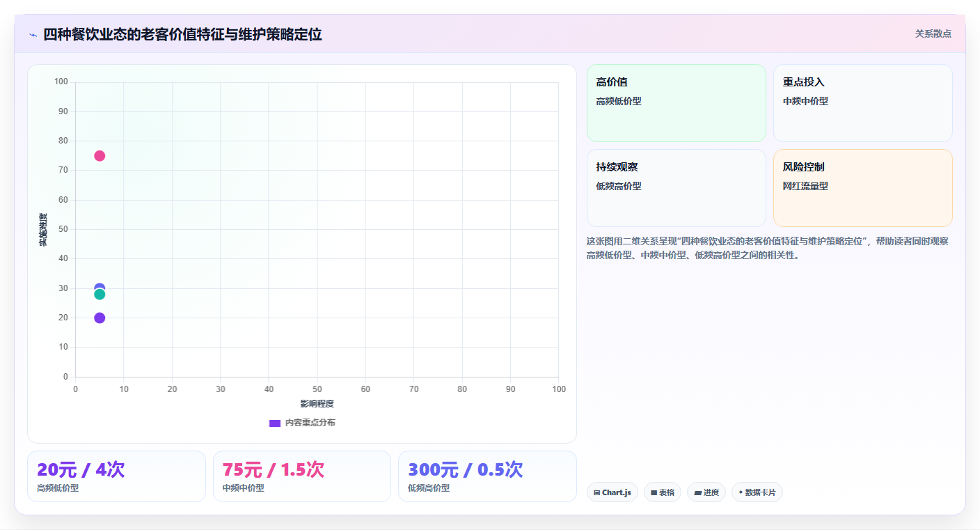Click the 300元 / 0.5次 stat card
Viewport: 980px width, 530px height.
[x=487, y=476]
